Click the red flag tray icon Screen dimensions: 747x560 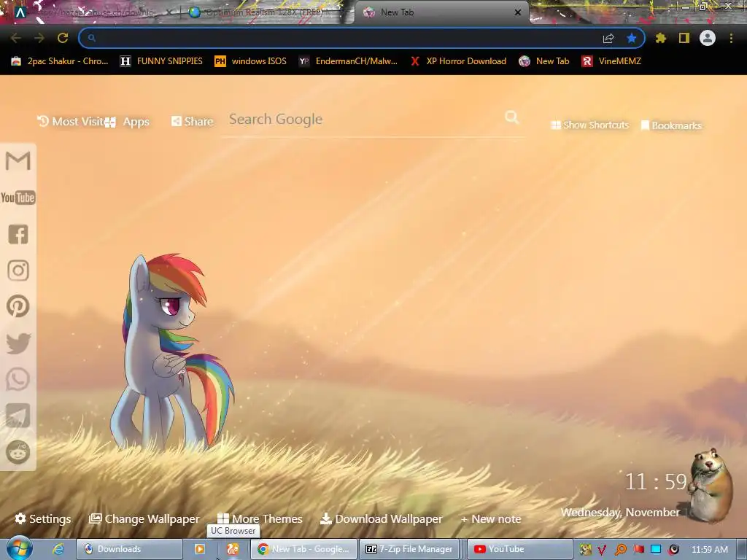pos(638,549)
